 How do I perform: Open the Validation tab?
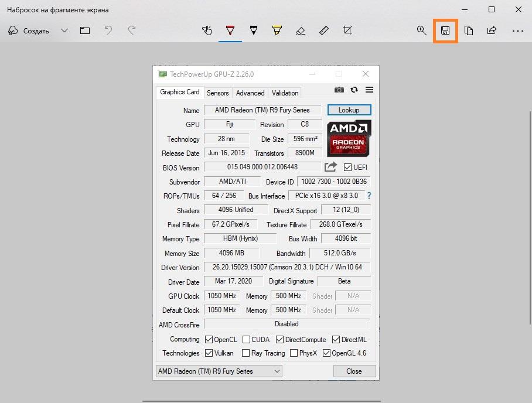coord(285,93)
